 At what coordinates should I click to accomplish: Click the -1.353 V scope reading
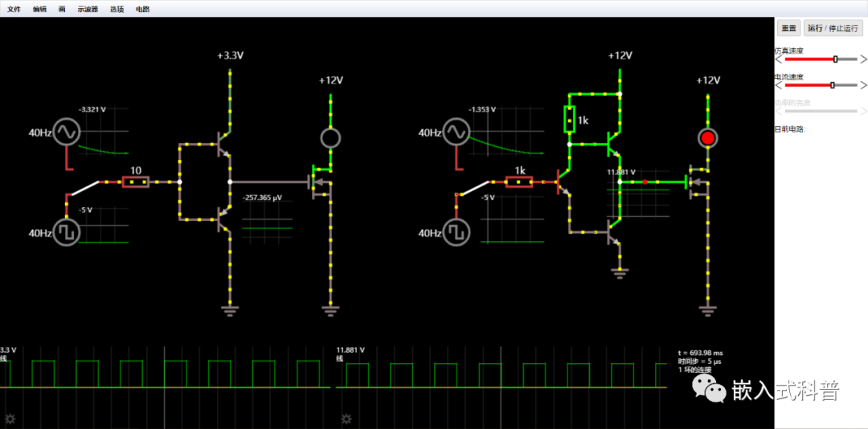(x=482, y=109)
